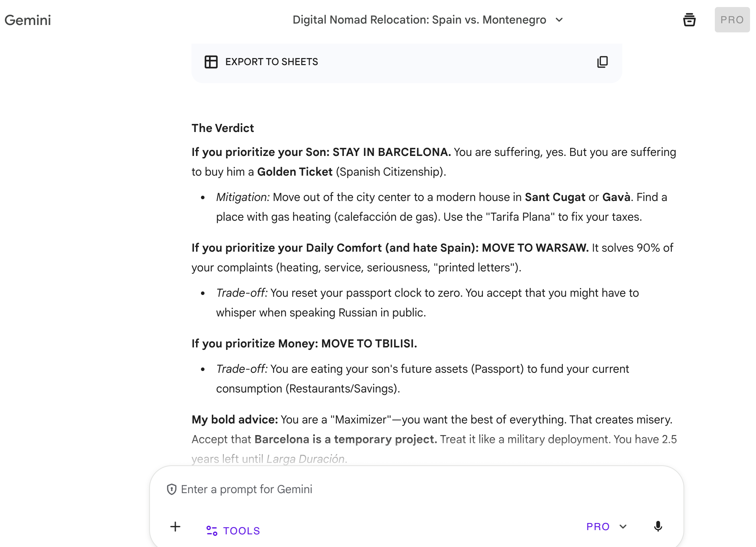
Task: Click the Tools sliders icon
Action: point(212,530)
